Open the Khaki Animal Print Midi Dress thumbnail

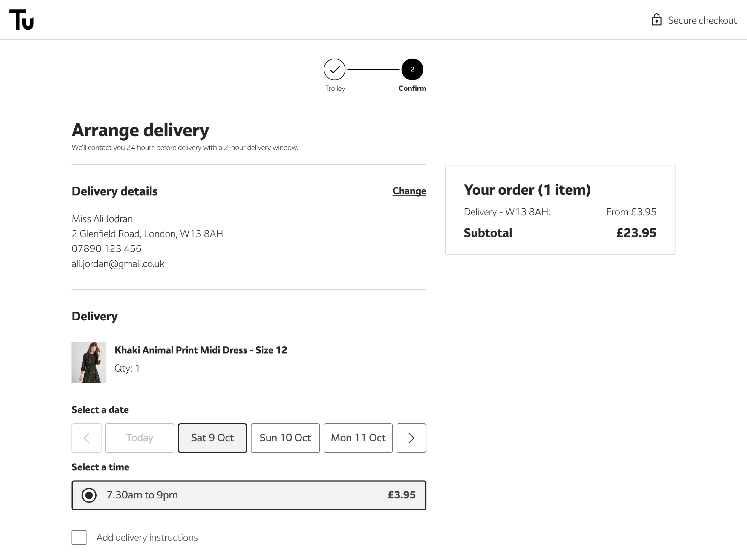[88, 363]
